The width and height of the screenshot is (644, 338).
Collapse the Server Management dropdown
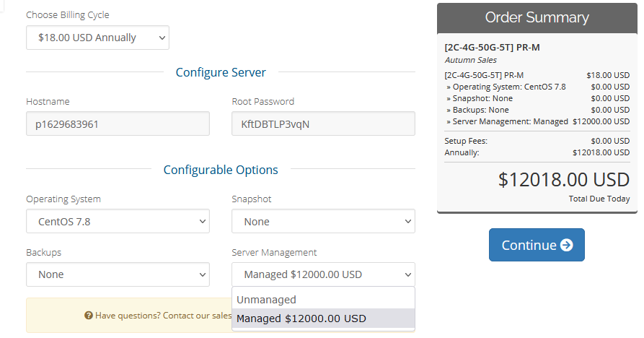coord(323,274)
